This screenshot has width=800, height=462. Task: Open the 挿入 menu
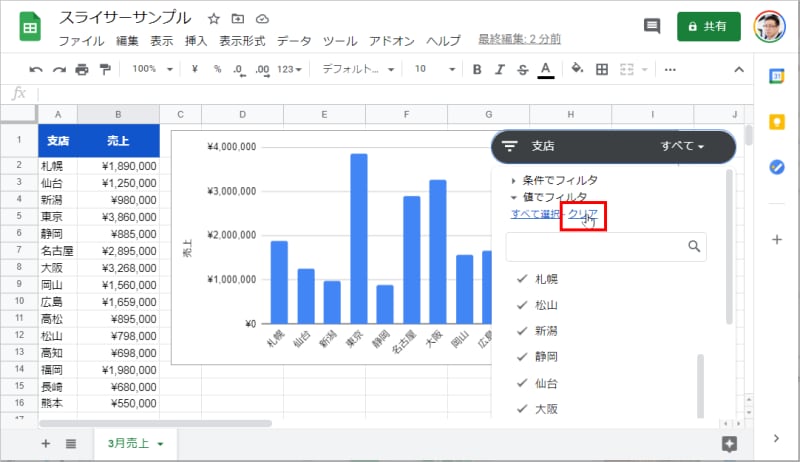[196, 40]
